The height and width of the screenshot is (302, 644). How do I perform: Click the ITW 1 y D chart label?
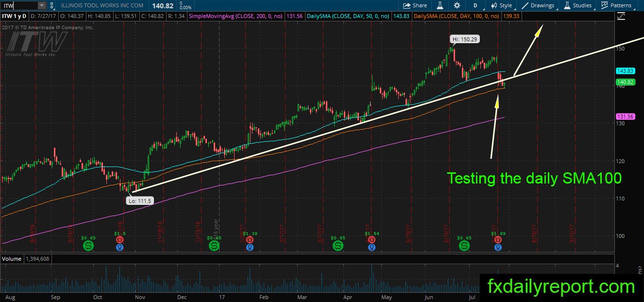(15, 16)
